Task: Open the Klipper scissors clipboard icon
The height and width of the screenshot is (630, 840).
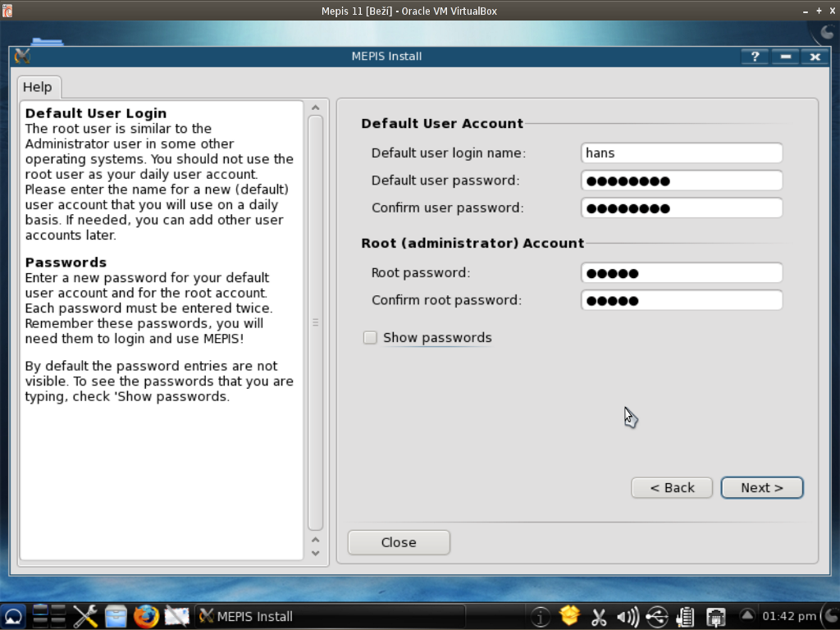Action: pyautogui.click(x=599, y=617)
